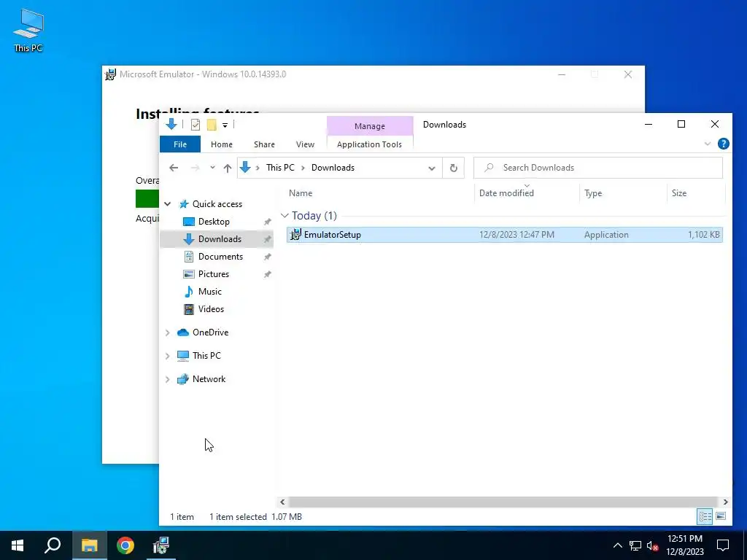Click EmulatorSetup application icon
Viewport: 747px width, 560px height.
(296, 234)
